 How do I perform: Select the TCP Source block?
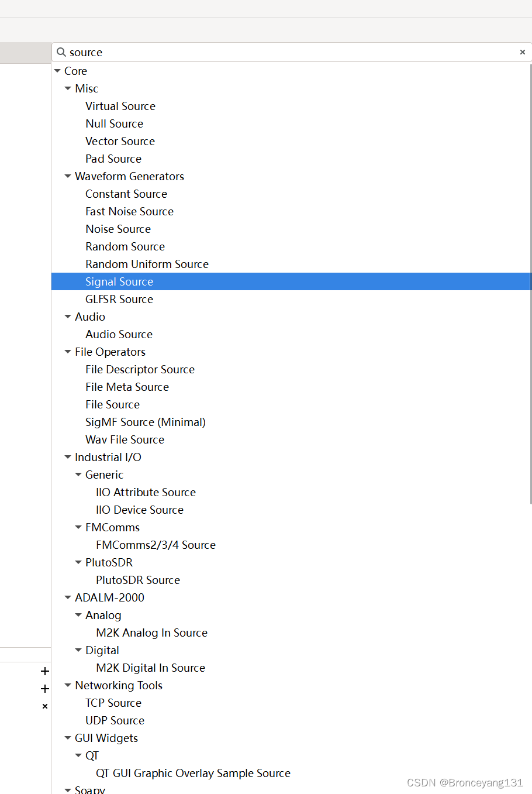(113, 703)
